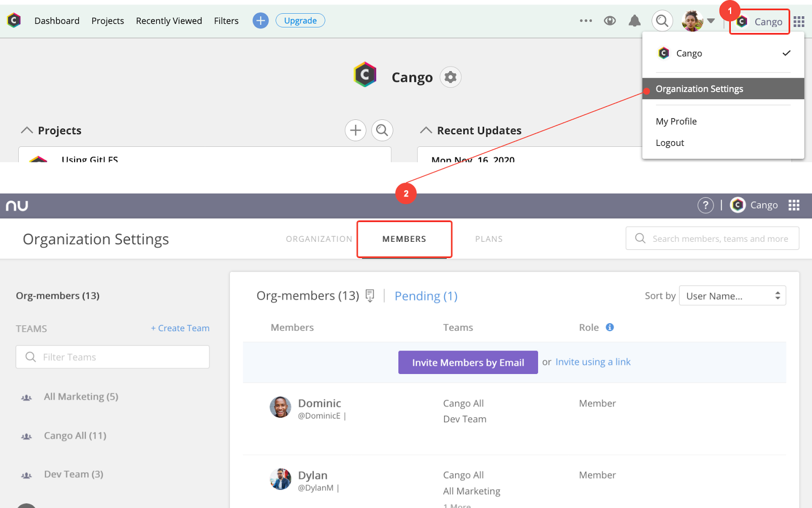Screen dimensions: 812x508
Task: Click Cango organization in the settings header
Action: click(754, 205)
